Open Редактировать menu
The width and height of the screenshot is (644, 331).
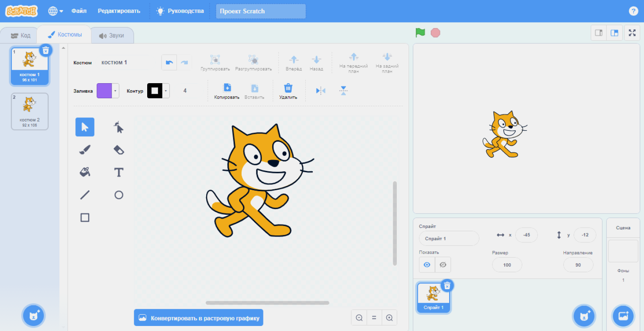coord(119,11)
